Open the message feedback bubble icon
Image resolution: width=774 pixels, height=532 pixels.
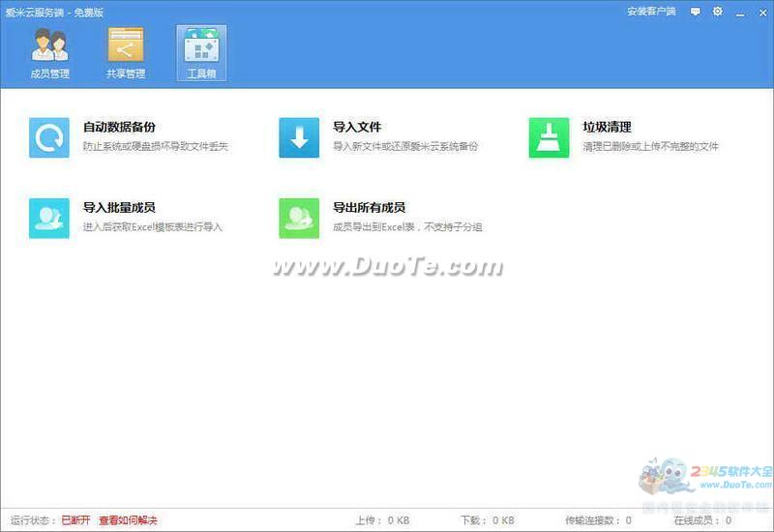tap(695, 12)
